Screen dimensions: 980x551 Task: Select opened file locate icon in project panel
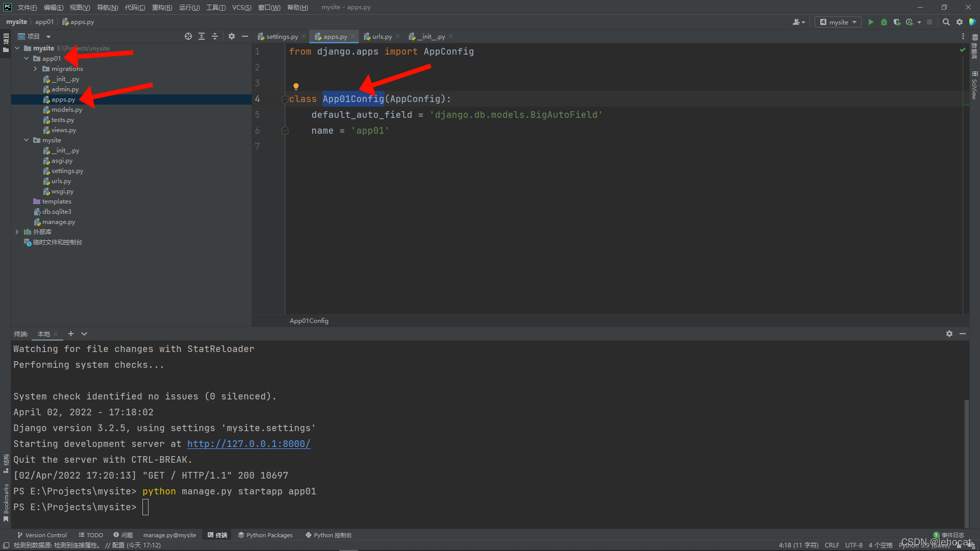pyautogui.click(x=188, y=36)
